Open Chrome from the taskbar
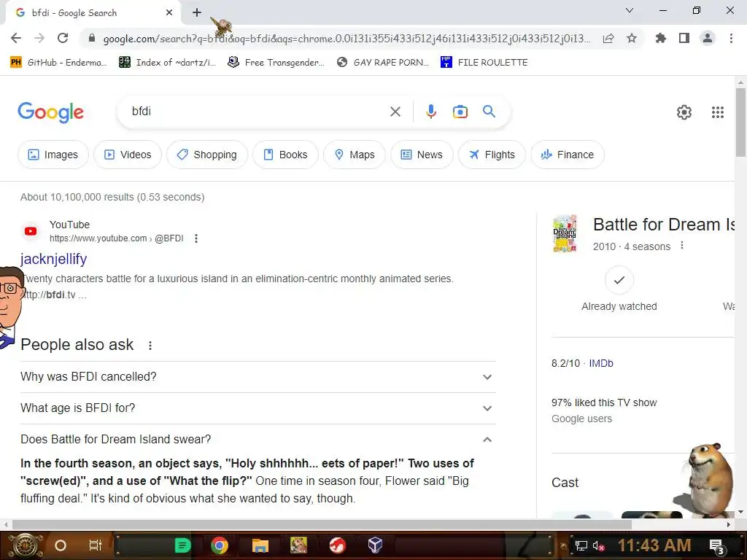 (x=219, y=545)
